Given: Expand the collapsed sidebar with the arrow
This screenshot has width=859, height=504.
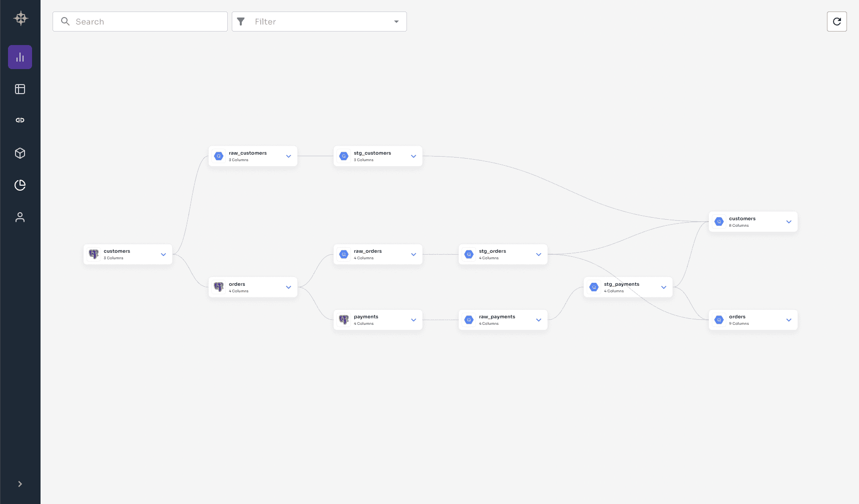Looking at the screenshot, I should [x=20, y=483].
